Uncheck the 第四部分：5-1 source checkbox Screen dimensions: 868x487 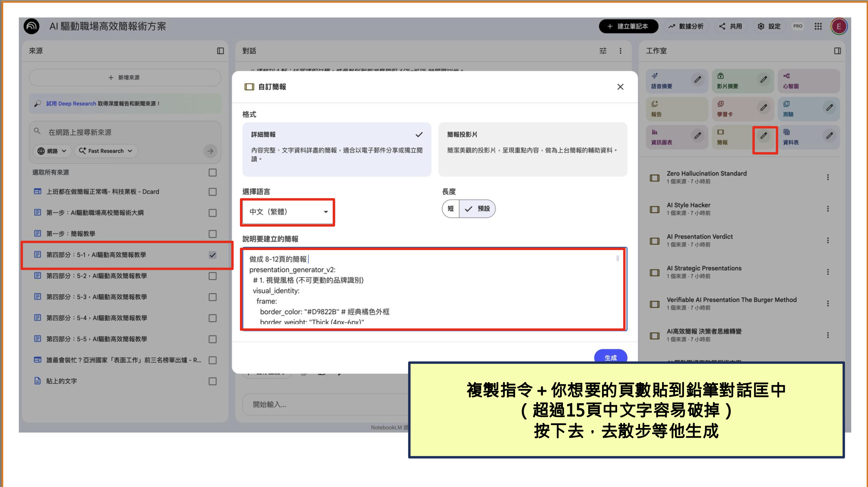click(x=213, y=255)
